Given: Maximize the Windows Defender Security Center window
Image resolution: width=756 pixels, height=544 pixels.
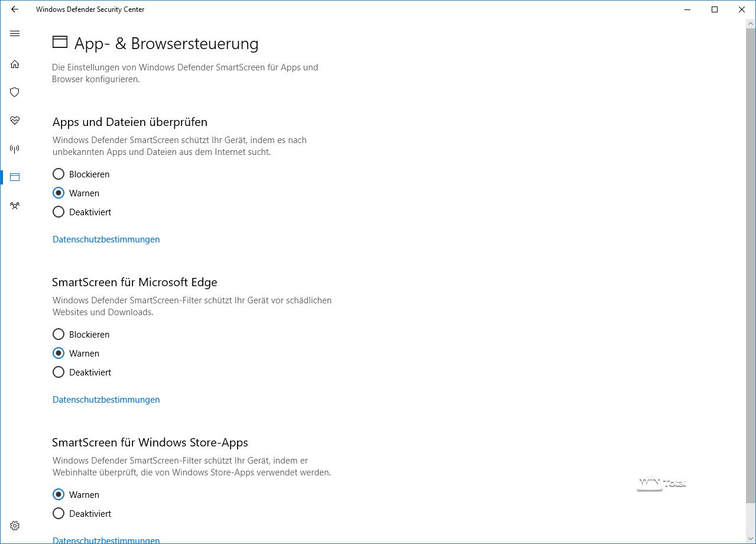Looking at the screenshot, I should [x=715, y=9].
